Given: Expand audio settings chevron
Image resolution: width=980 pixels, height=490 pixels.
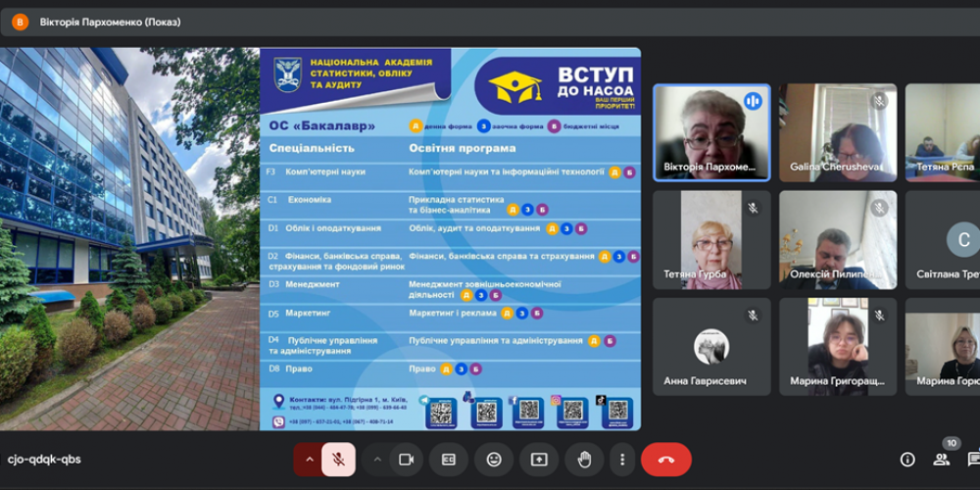Looking at the screenshot, I should pyautogui.click(x=309, y=459).
